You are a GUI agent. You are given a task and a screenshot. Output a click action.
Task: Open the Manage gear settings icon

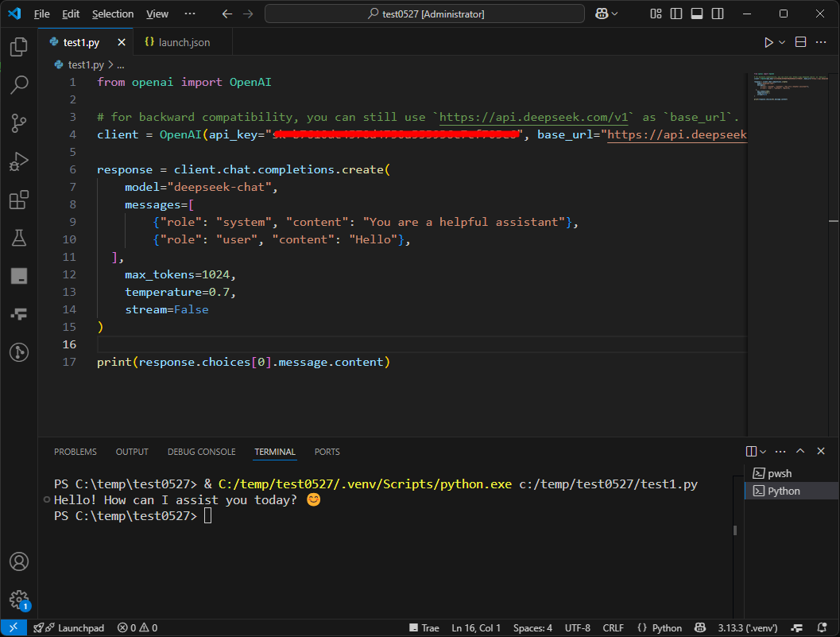click(x=19, y=600)
